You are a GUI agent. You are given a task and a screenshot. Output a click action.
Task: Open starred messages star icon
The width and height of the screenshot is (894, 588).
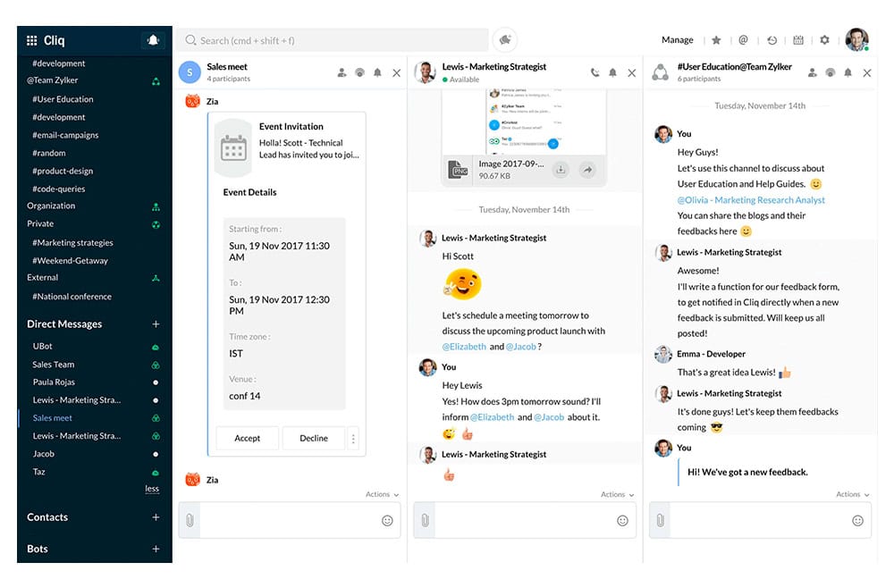[717, 40]
